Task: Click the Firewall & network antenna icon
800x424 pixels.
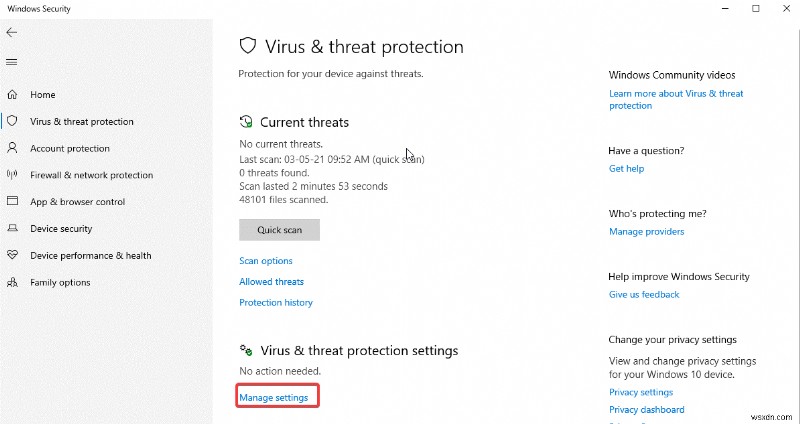Action: (x=12, y=175)
